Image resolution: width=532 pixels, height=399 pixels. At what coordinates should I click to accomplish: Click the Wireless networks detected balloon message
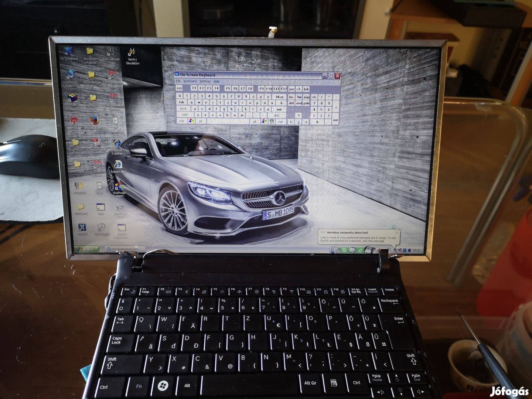[358, 237]
